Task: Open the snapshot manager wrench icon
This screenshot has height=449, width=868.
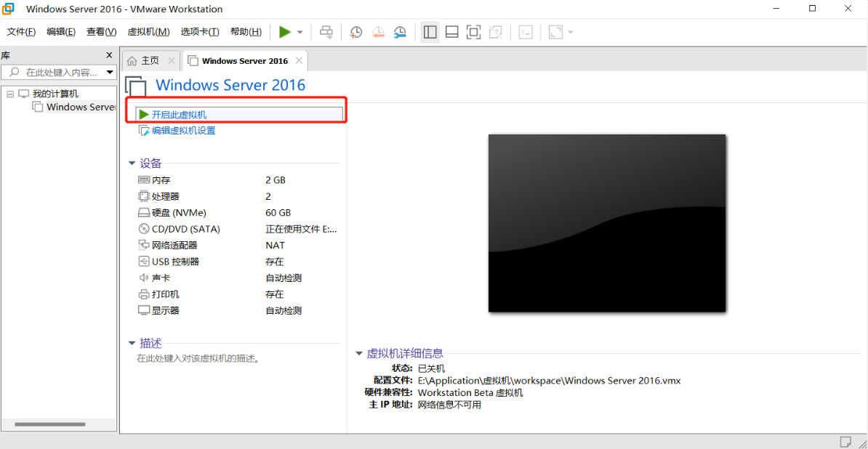Action: point(400,32)
